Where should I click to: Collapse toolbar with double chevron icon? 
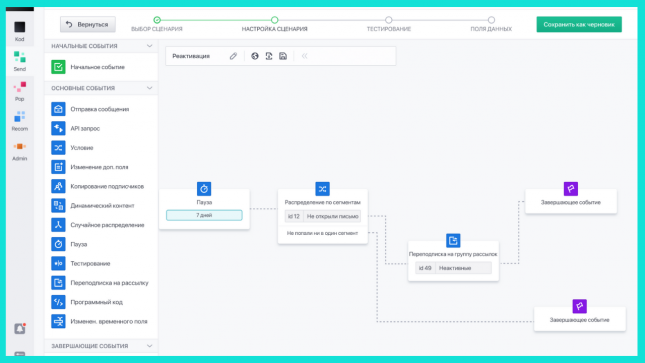point(304,56)
